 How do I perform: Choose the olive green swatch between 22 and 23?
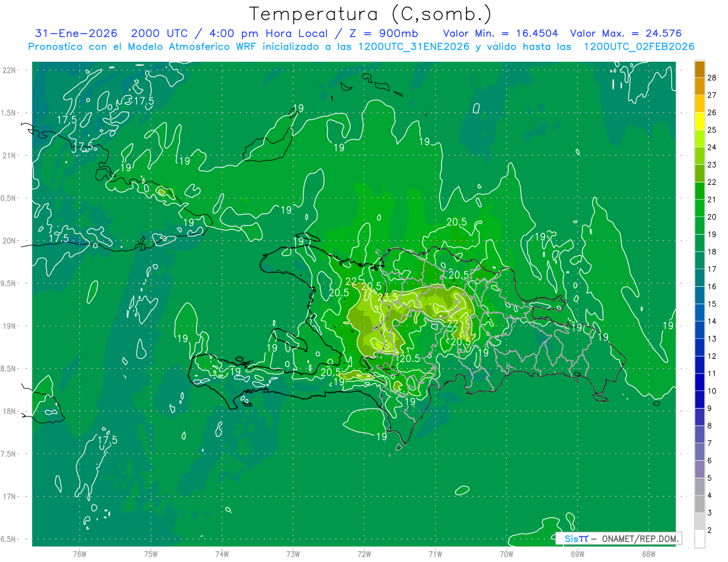(x=699, y=173)
